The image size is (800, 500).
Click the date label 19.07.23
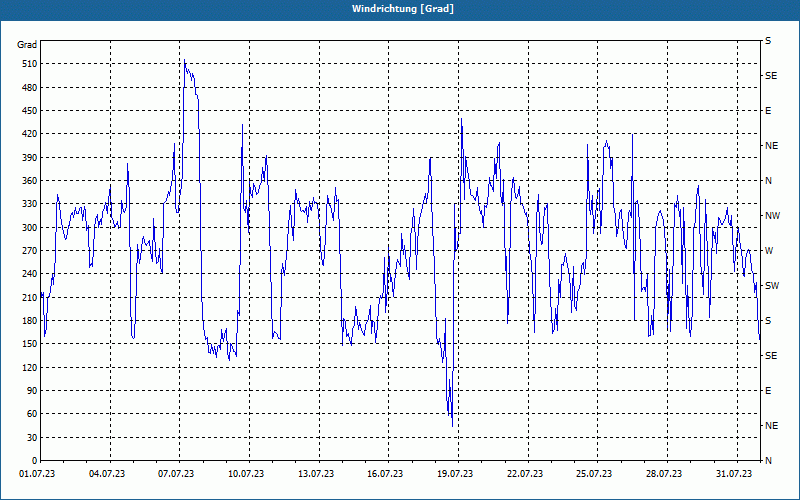point(455,474)
